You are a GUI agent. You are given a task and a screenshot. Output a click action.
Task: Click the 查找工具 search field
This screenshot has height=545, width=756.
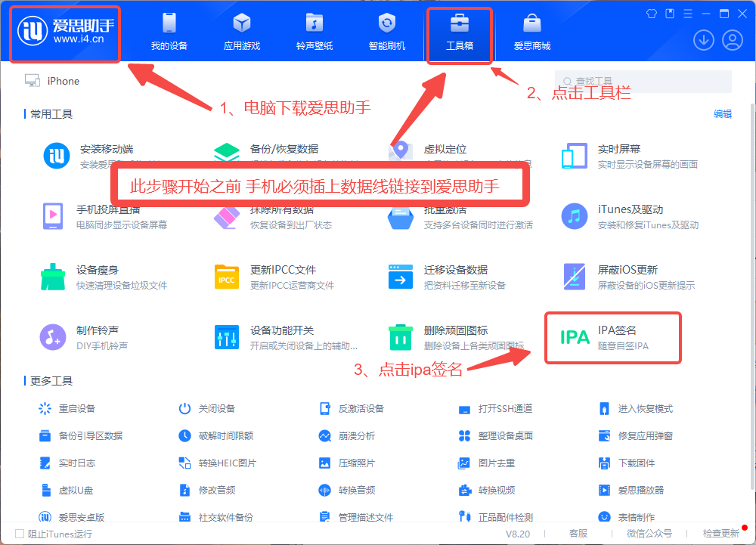[643, 81]
